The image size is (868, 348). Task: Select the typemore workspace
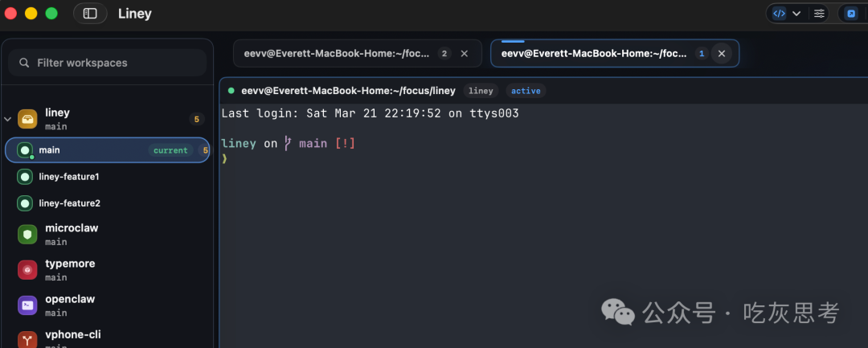108,270
